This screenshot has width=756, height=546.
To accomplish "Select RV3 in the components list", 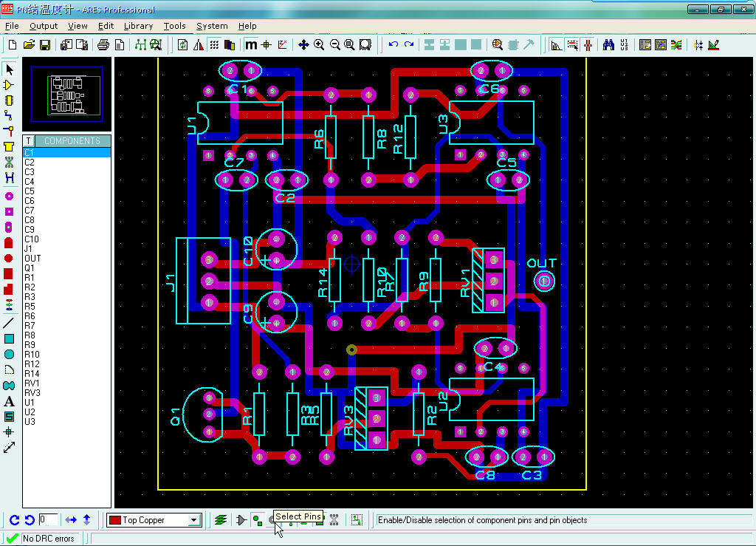I will [x=67, y=393].
